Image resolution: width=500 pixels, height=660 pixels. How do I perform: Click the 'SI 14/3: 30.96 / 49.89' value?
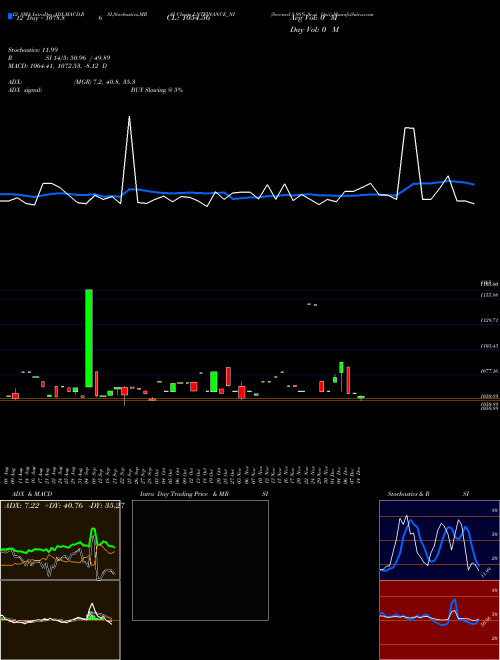click(78, 58)
